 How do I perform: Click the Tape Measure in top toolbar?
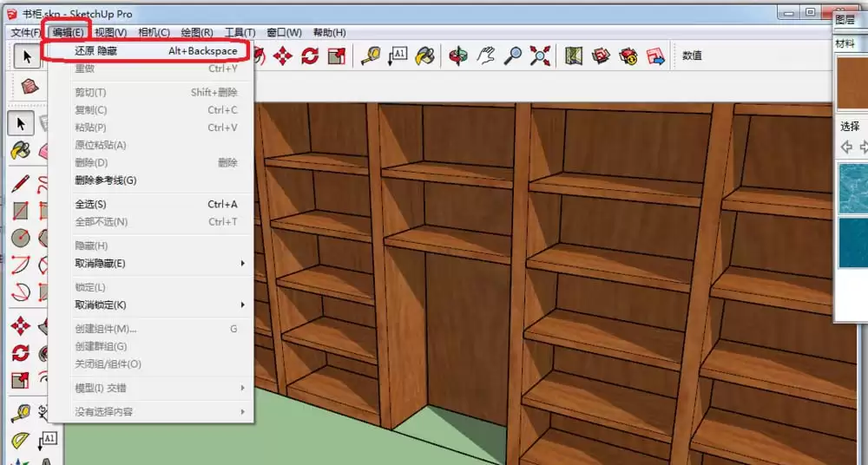[x=371, y=56]
